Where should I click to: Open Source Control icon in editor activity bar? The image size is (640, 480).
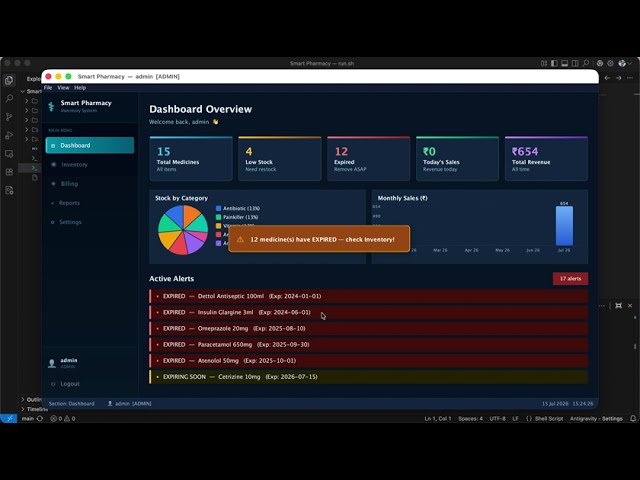[9, 117]
